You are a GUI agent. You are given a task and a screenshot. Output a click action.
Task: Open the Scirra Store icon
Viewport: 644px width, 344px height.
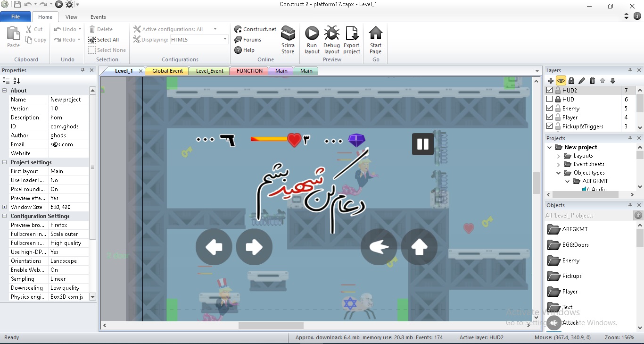coord(288,34)
